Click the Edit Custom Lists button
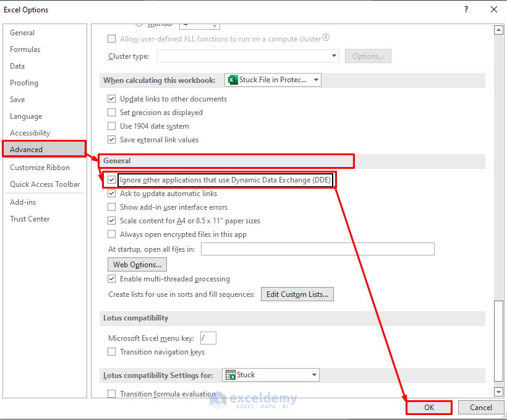Screen dimensions: 507x420 (297, 294)
